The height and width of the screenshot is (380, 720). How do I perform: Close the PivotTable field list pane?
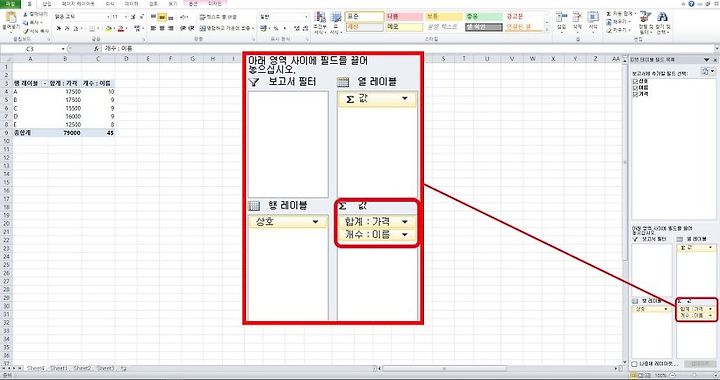click(x=715, y=60)
